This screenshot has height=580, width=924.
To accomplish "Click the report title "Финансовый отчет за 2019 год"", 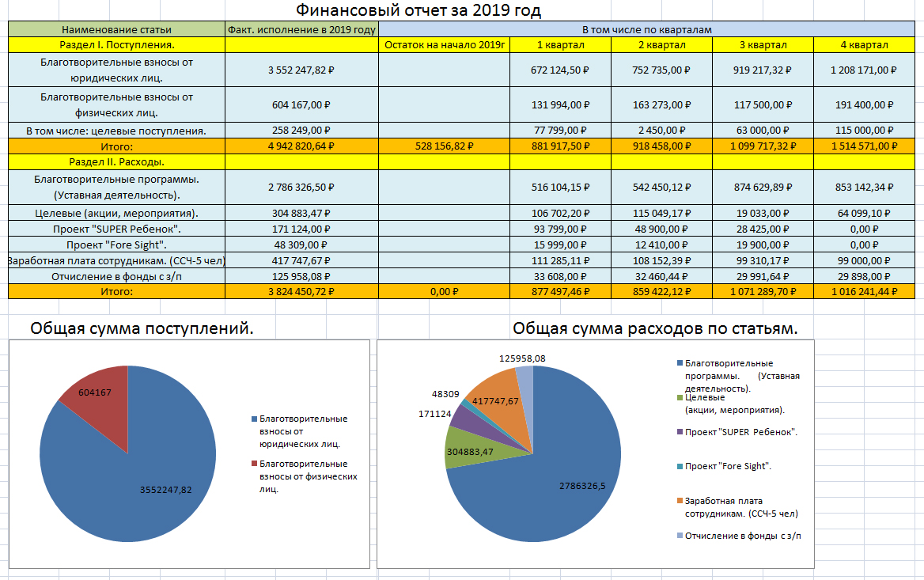I will pyautogui.click(x=418, y=11).
